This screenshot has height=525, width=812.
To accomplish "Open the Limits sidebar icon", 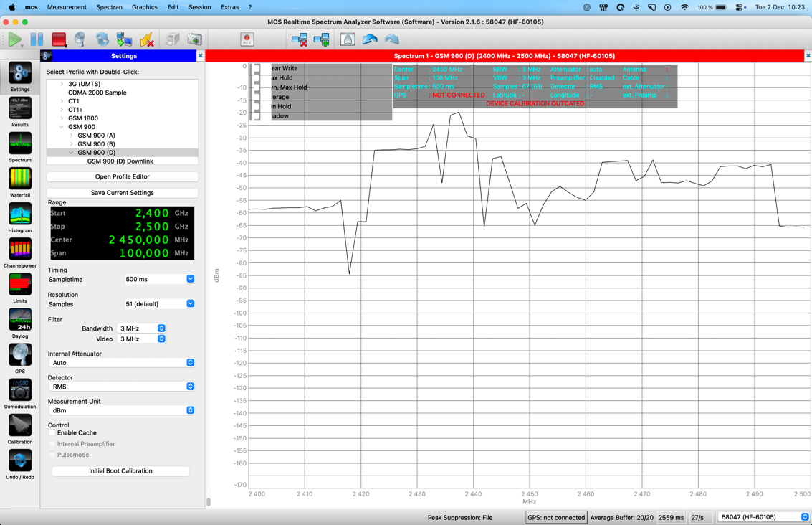I will (20, 285).
